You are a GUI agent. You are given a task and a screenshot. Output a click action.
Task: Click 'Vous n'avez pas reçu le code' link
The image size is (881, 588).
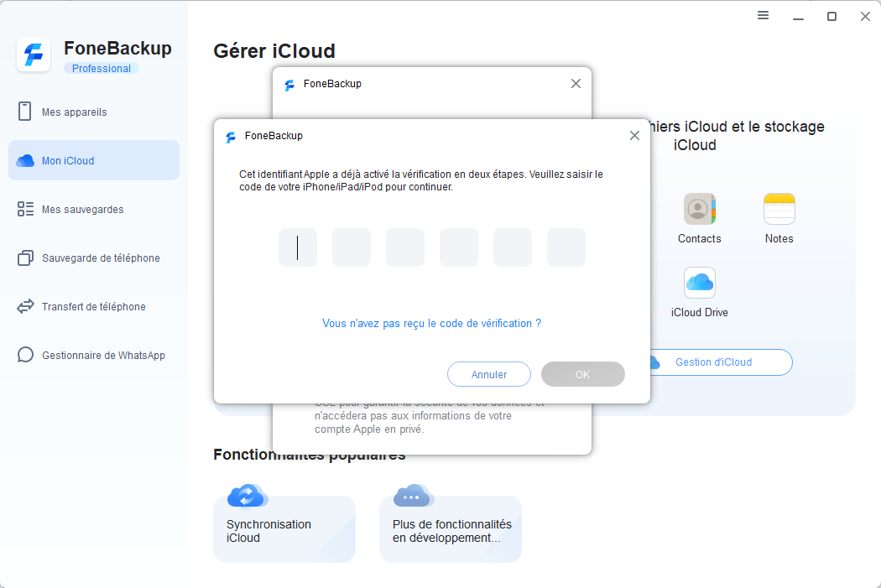click(x=431, y=324)
